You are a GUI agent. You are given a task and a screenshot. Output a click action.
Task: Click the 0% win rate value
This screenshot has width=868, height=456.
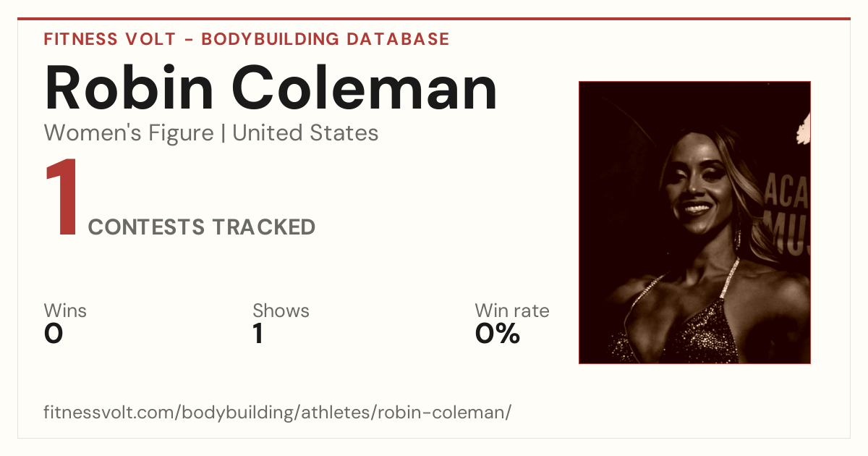[498, 334]
